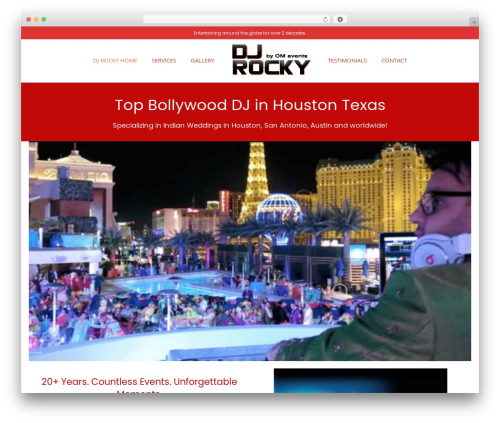Click the browser reload icon
The height and width of the screenshot is (423, 500).
[325, 20]
